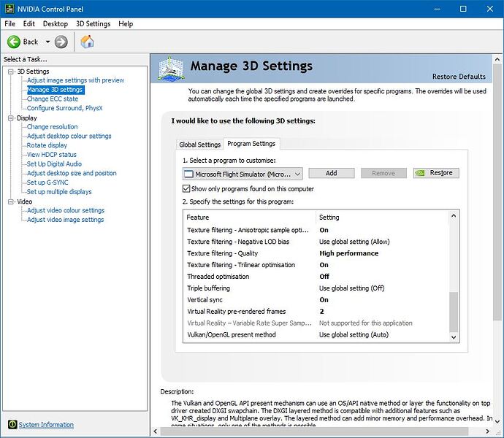This screenshot has height=438, width=504.
Task: Select Set Up Digital Audio
Action: tap(54, 164)
